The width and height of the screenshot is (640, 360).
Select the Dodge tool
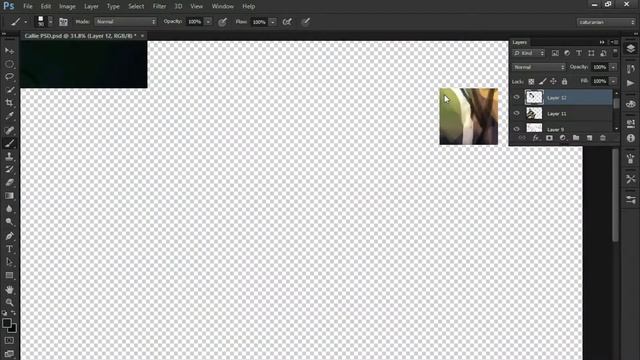point(9,222)
